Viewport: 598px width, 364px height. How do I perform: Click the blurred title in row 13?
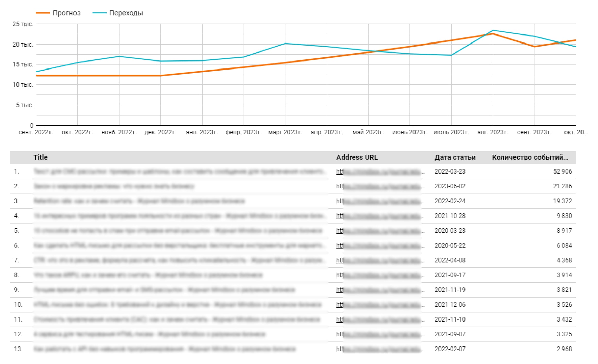tap(164, 349)
